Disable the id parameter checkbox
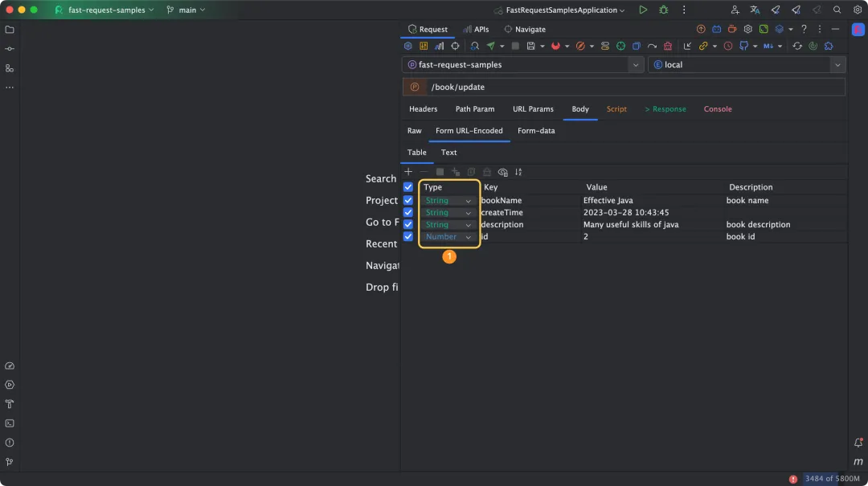The image size is (868, 486). pos(408,236)
